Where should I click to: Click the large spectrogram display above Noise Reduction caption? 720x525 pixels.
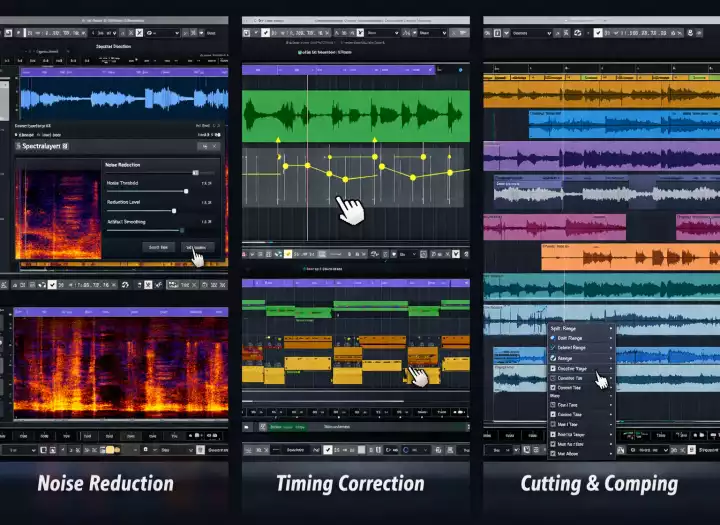121,367
